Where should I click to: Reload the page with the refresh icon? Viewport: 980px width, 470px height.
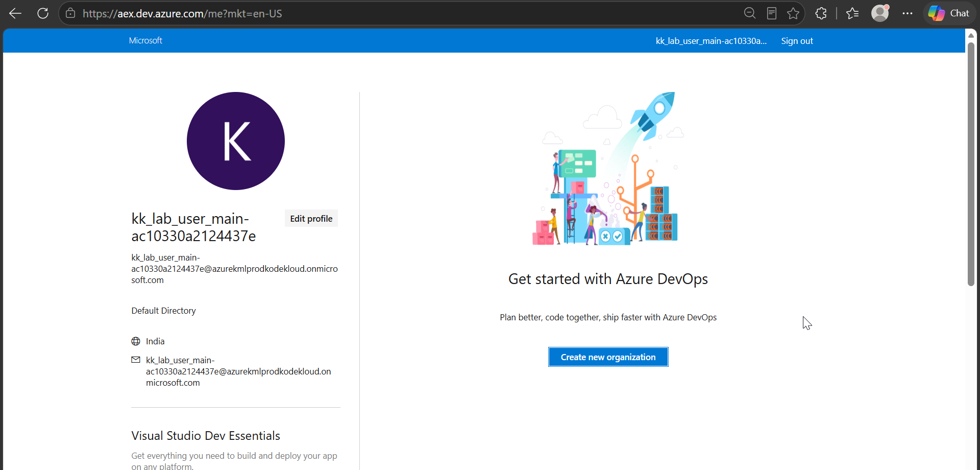43,13
